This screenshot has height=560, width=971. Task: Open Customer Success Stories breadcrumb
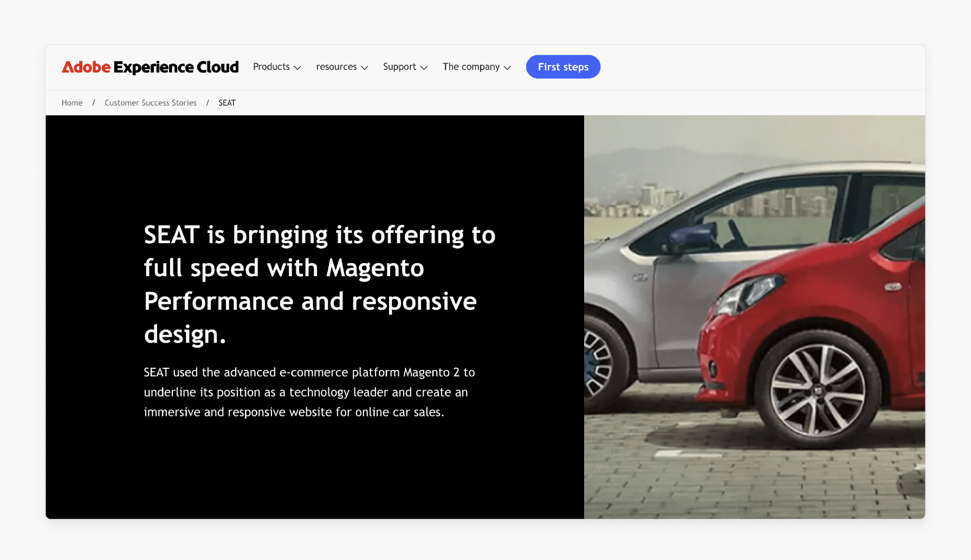[x=151, y=103]
